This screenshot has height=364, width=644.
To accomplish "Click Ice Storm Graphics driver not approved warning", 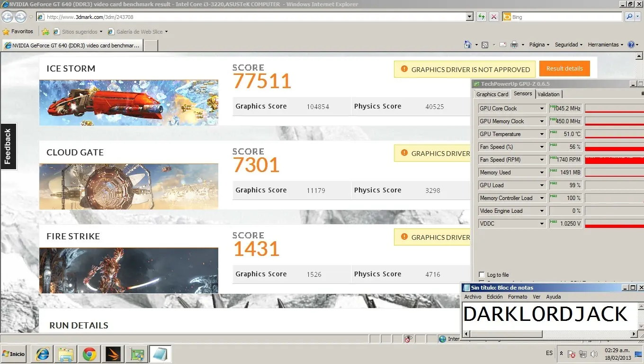I will [x=465, y=69].
